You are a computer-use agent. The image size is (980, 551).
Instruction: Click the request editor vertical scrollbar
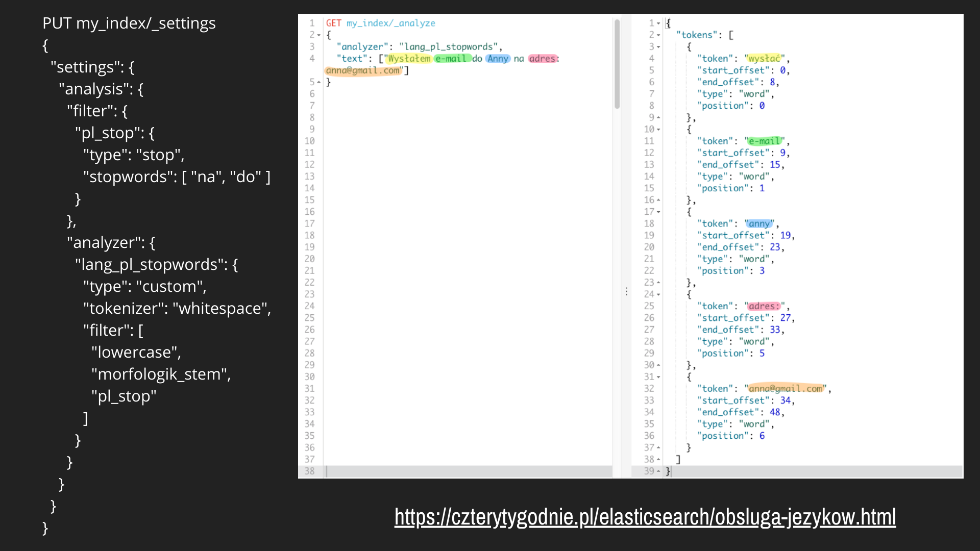tap(617, 64)
